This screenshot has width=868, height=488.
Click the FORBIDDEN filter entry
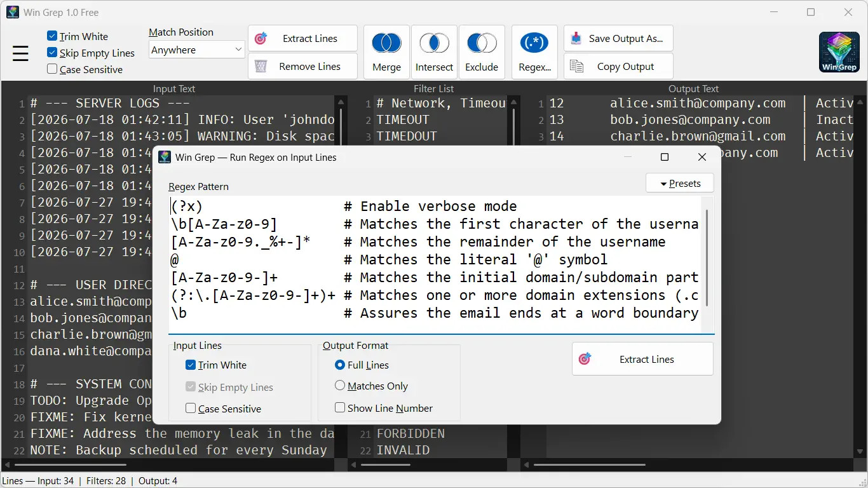coord(410,433)
